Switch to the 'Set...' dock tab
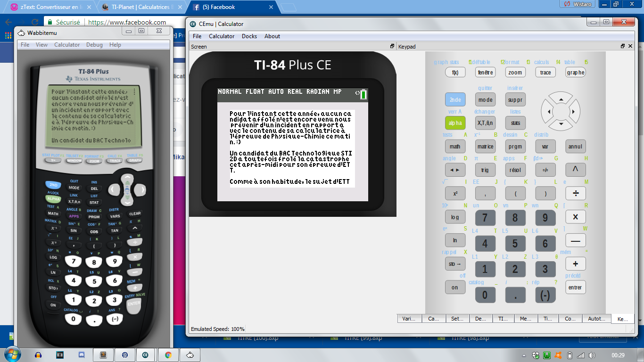The height and width of the screenshot is (362, 644). pyautogui.click(x=457, y=319)
